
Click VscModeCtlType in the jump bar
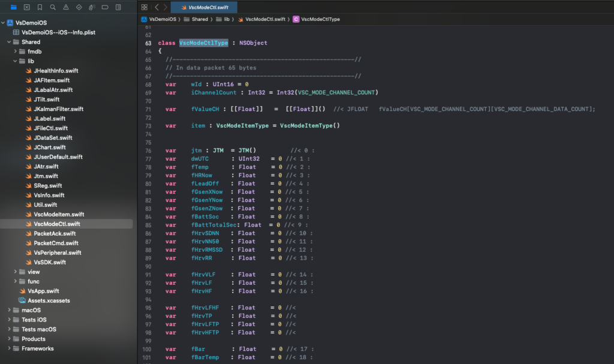pos(320,19)
